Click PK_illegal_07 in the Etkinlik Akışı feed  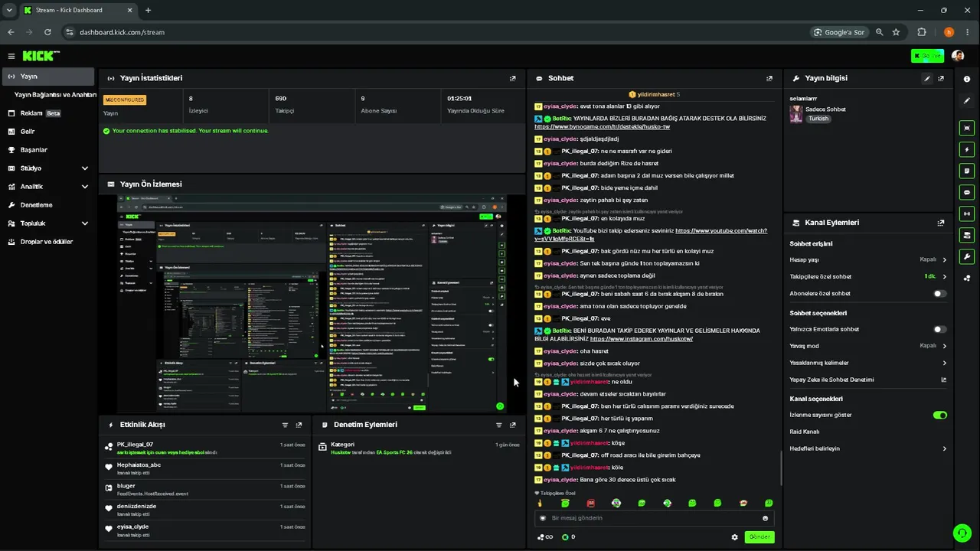[x=135, y=445]
